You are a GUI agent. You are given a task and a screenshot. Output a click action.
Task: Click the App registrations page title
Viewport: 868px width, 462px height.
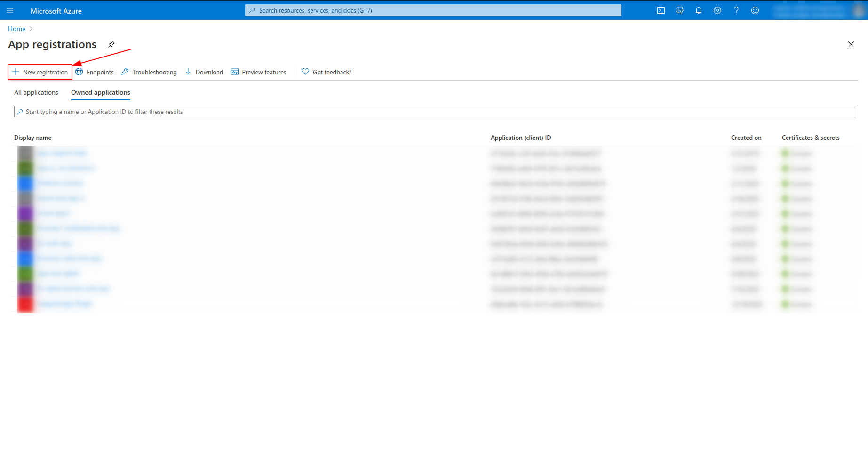pos(52,44)
